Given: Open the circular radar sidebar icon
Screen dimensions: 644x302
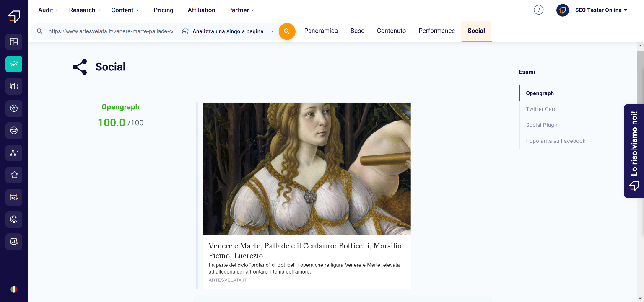Looking at the screenshot, I should click(x=14, y=108).
